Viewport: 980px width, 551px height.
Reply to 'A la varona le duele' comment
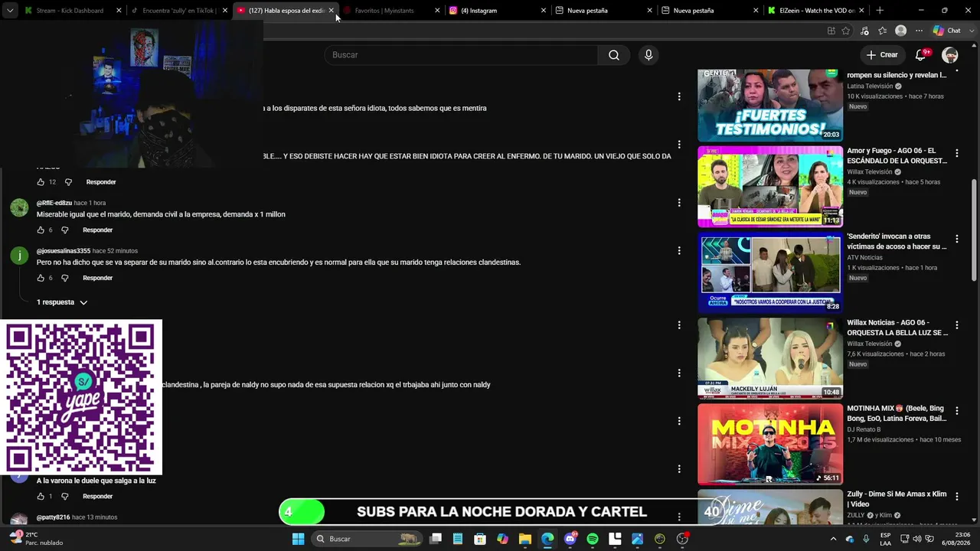coord(97,497)
